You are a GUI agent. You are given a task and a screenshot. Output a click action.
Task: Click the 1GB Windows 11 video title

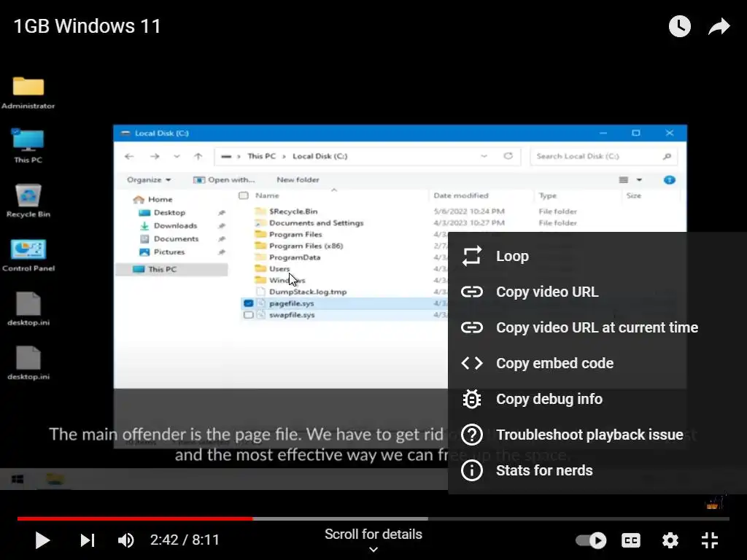point(88,26)
